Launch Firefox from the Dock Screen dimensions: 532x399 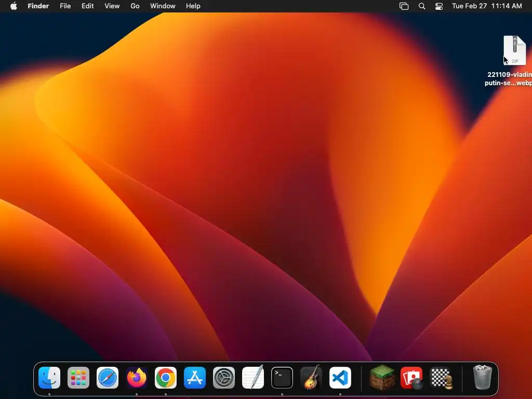pyautogui.click(x=137, y=378)
